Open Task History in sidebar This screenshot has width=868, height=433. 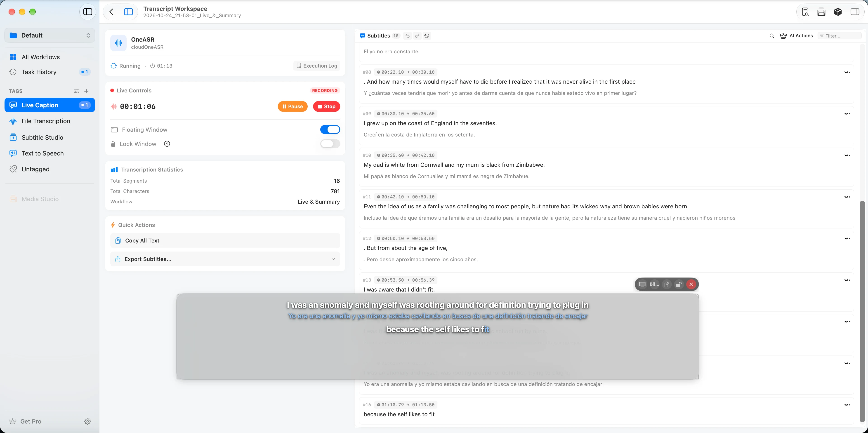pyautogui.click(x=50, y=72)
